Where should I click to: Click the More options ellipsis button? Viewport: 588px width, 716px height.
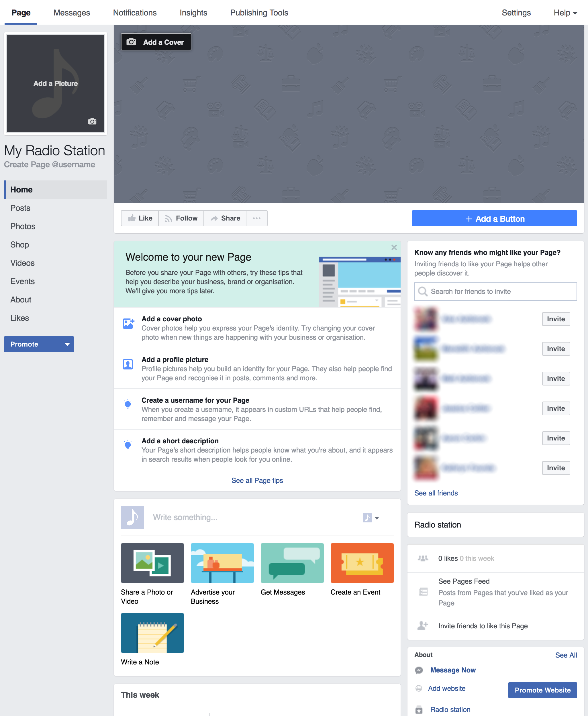[258, 218]
